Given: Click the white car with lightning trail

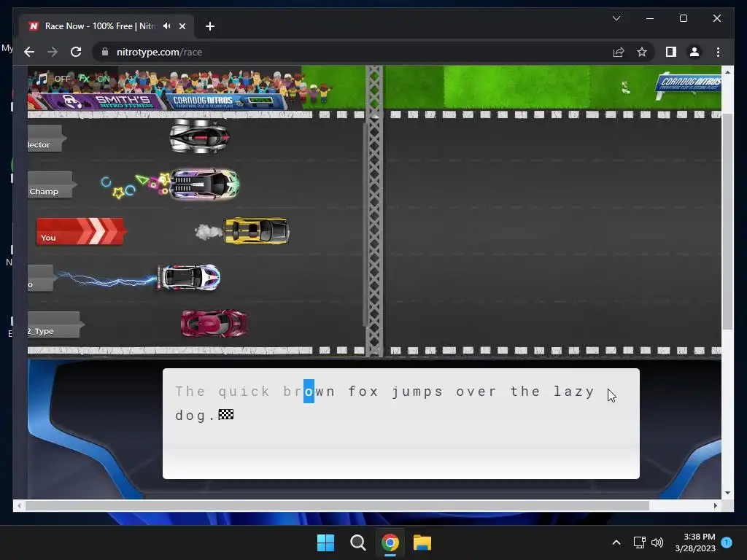Looking at the screenshot, I should tap(189, 277).
